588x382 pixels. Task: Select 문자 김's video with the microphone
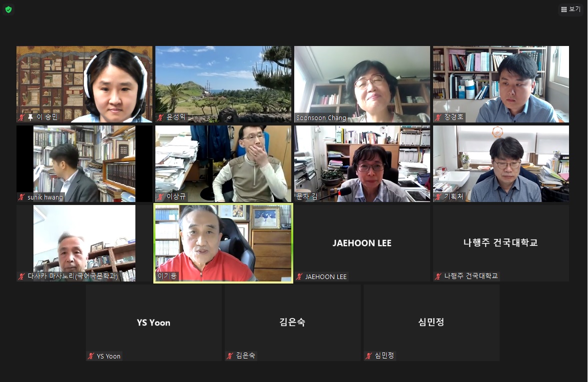pos(362,163)
